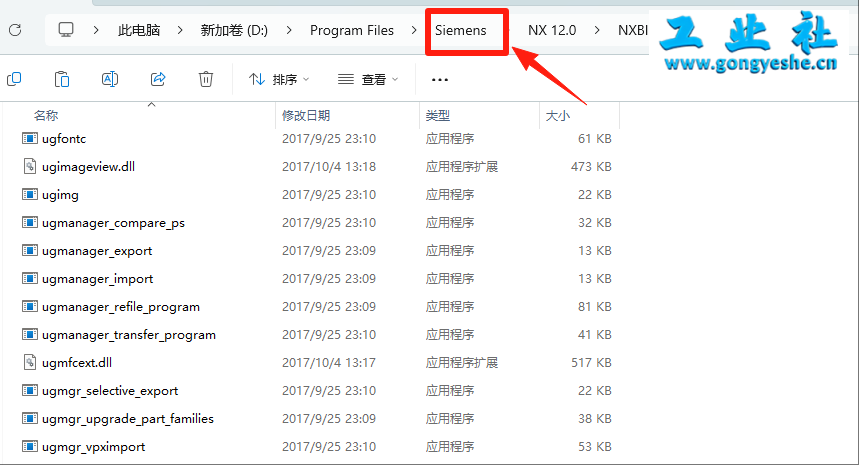This screenshot has height=465, width=859.
Task: Click the rename icon in toolbar
Action: point(110,79)
